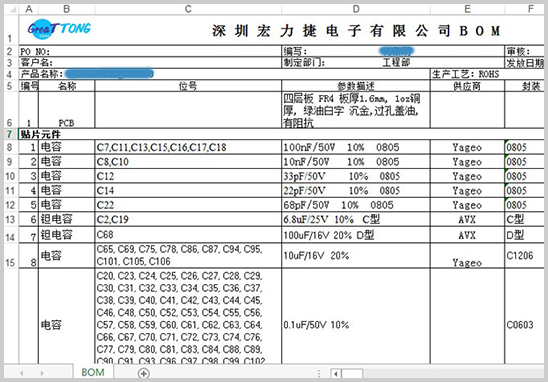Click the select-all corner triangle
This screenshot has width=548, height=382.
coord(12,9)
